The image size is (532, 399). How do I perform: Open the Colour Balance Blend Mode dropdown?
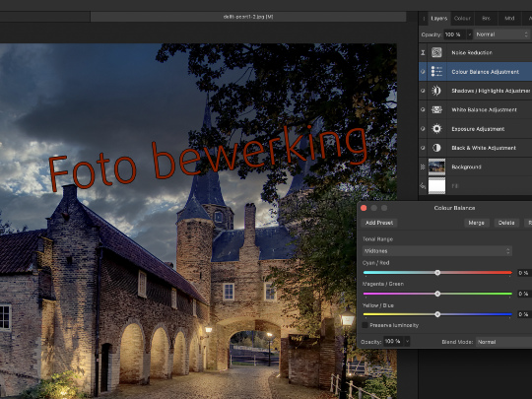[503, 342]
